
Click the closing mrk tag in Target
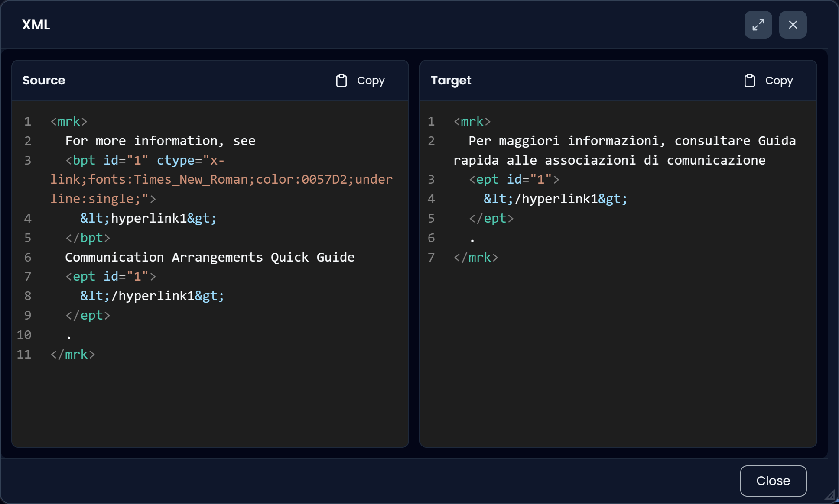click(x=476, y=257)
